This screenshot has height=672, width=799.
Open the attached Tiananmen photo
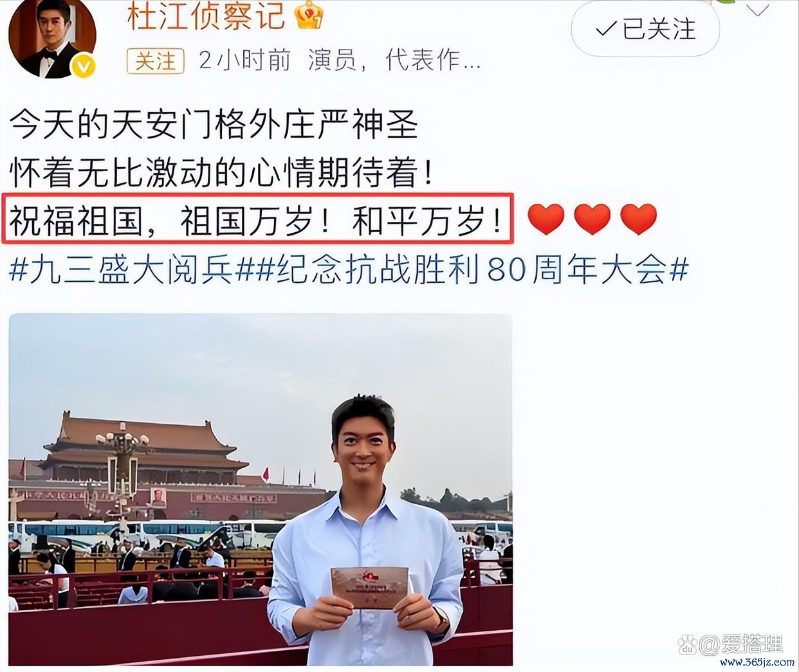coord(261,489)
